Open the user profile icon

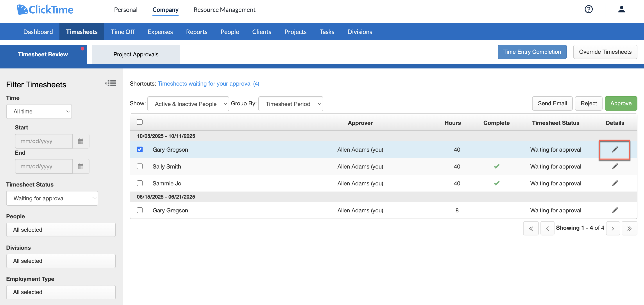[x=621, y=9]
